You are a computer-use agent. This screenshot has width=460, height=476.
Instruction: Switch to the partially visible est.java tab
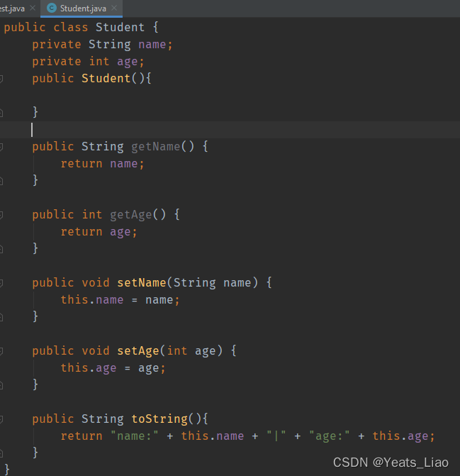point(12,9)
